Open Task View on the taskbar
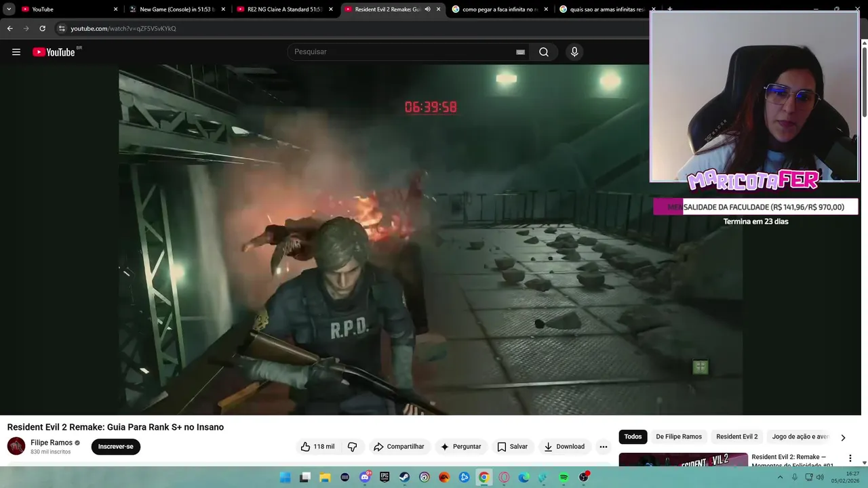 (305, 477)
